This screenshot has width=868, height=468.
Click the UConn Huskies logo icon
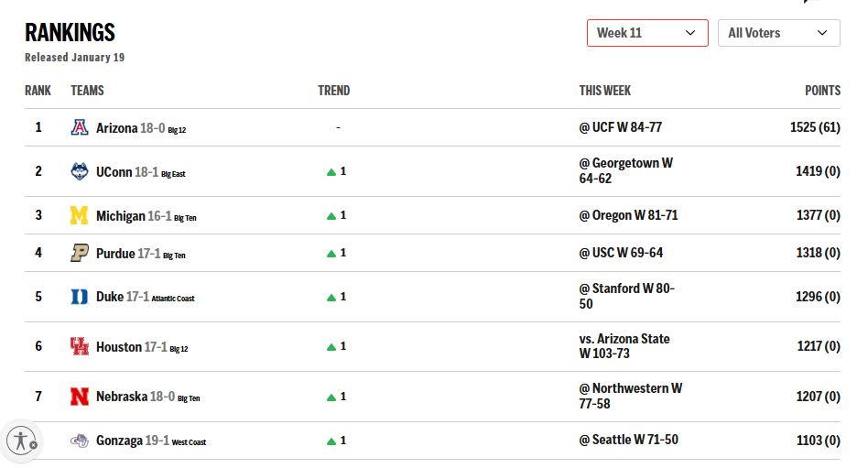coord(80,171)
